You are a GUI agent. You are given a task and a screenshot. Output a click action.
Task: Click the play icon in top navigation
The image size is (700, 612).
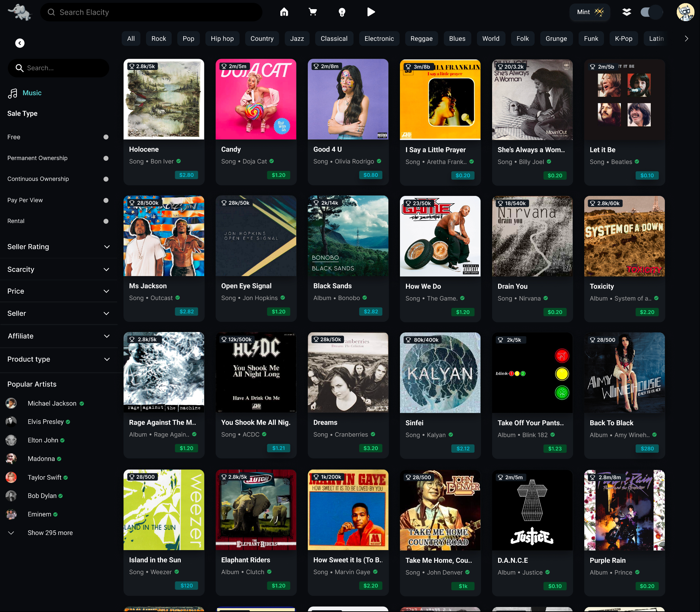pyautogui.click(x=371, y=12)
